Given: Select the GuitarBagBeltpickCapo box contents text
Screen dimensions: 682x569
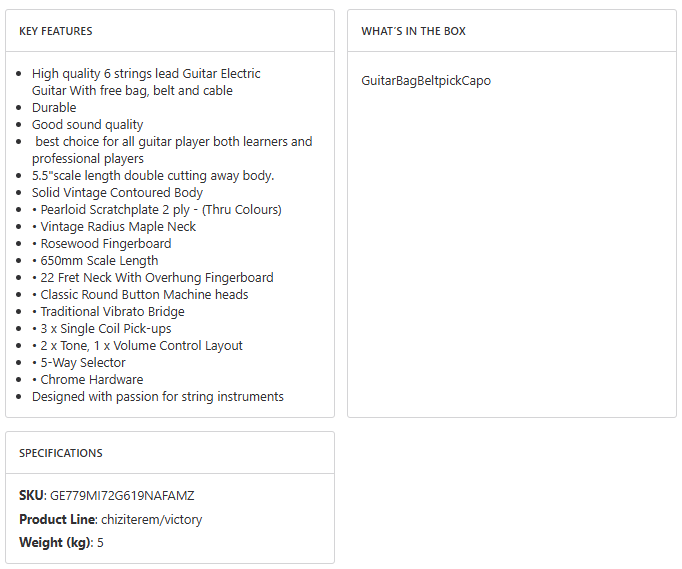Looking at the screenshot, I should point(426,81).
